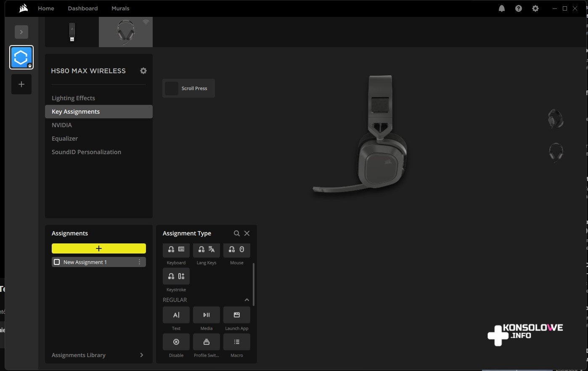
Task: Select the USB wireless dongle device thumbnail
Action: coord(72,32)
